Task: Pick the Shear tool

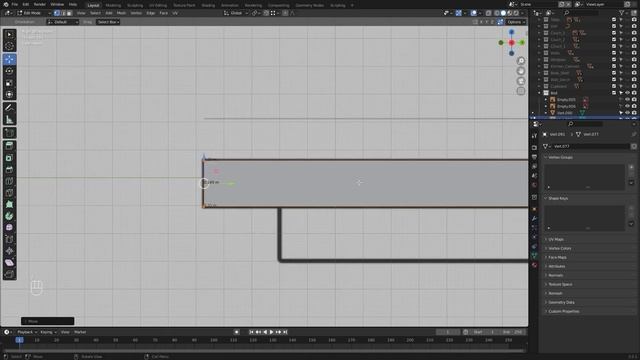Action: [x=9, y=262]
